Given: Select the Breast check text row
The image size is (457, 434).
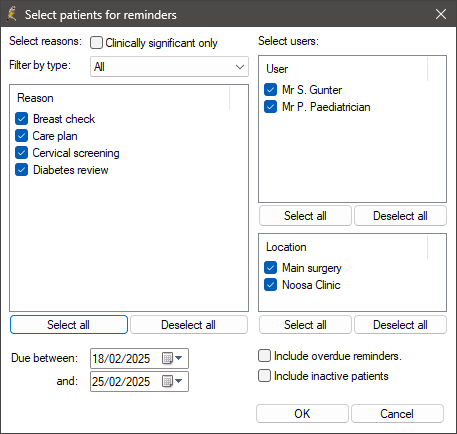Looking at the screenshot, I should (x=64, y=119).
